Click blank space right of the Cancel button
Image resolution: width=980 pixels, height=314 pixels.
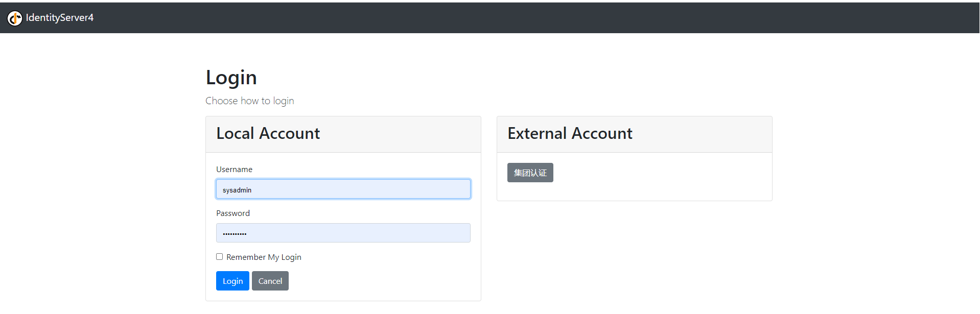383,281
